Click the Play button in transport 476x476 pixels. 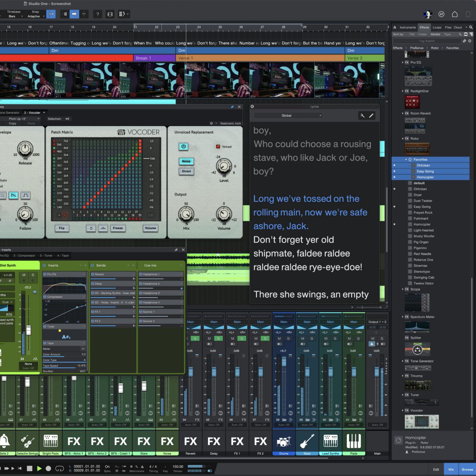point(39,469)
